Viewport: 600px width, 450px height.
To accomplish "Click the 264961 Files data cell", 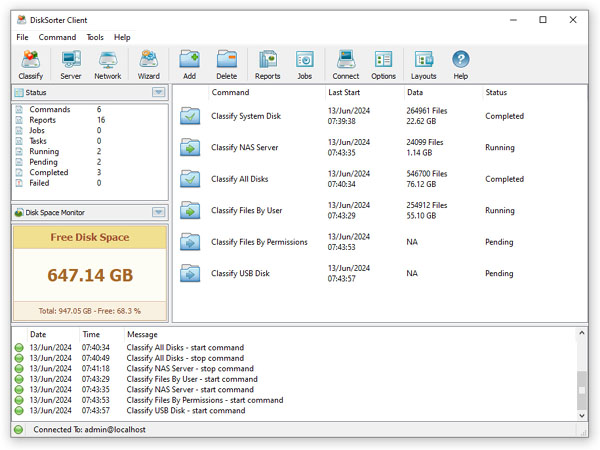I will pyautogui.click(x=427, y=111).
